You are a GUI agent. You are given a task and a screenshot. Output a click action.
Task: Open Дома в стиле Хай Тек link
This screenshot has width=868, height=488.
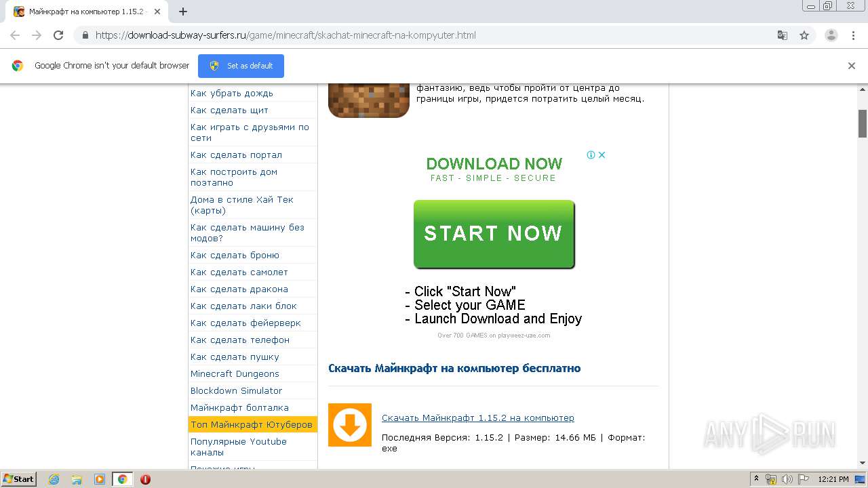point(242,205)
